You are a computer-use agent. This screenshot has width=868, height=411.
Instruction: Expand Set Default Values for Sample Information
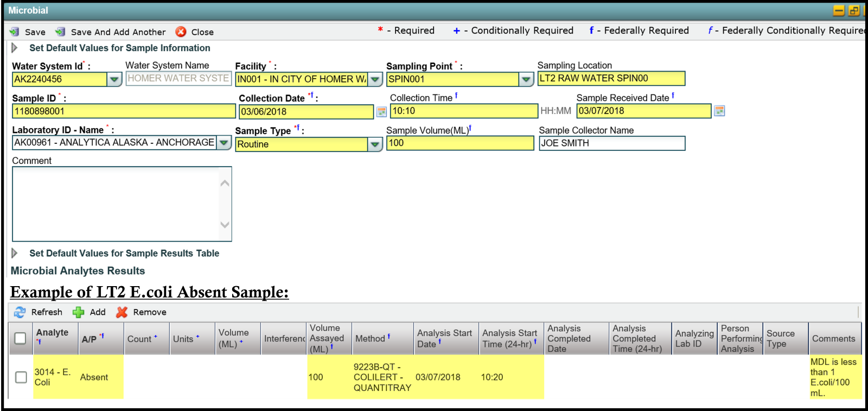point(15,48)
